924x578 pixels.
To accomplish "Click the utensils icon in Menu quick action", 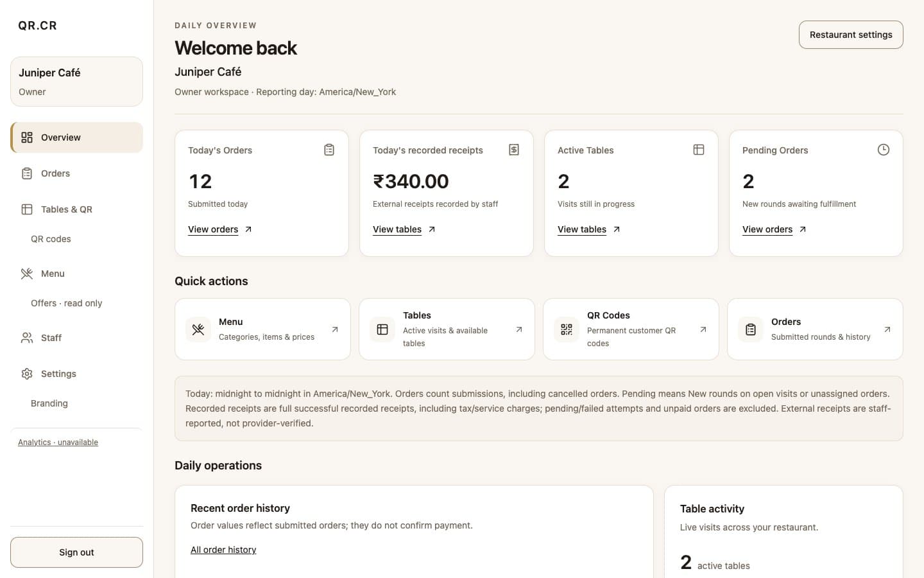I will coord(198,329).
